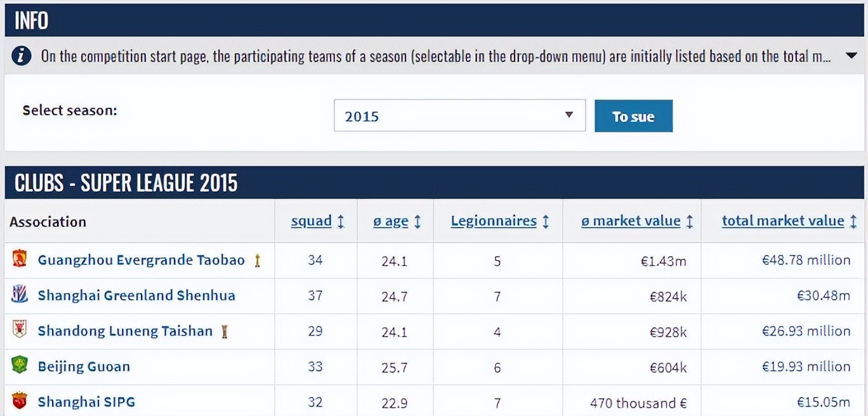This screenshot has height=416, width=868.
Task: Sort clubs by average age
Action: tap(391, 221)
